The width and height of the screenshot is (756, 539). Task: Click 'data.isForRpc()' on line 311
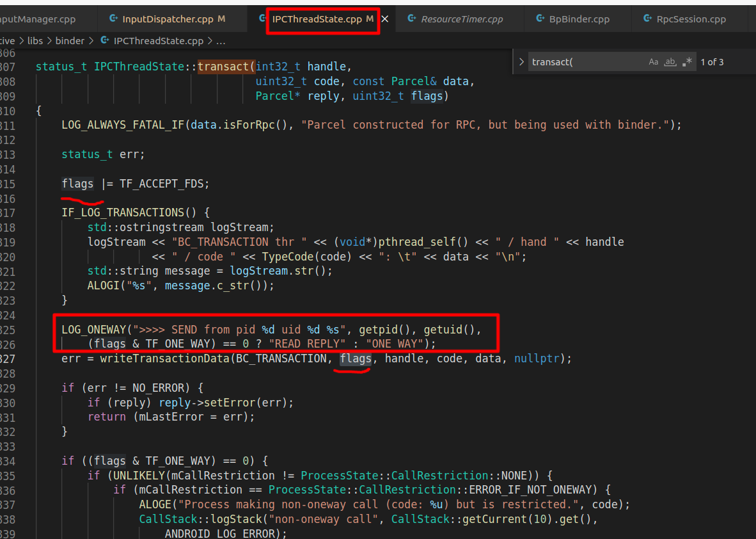point(239,125)
